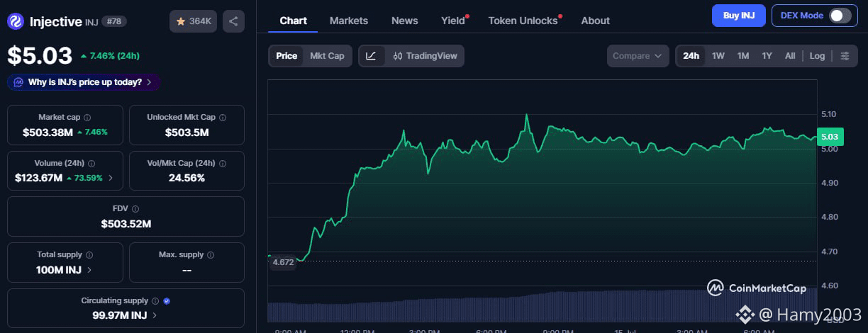Expand Total supply 100M INJ details
This screenshot has width=868, height=333.
(65, 270)
